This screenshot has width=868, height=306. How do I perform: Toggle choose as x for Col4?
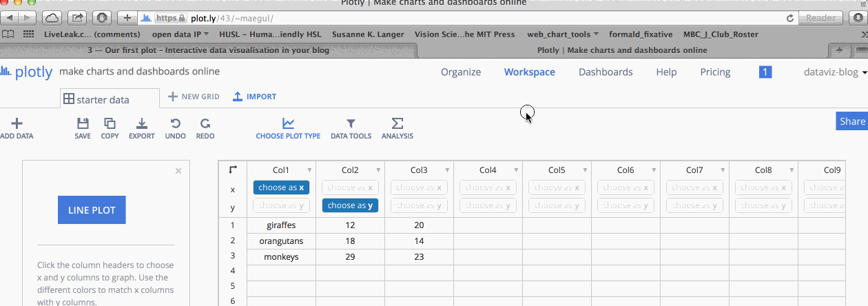[488, 187]
